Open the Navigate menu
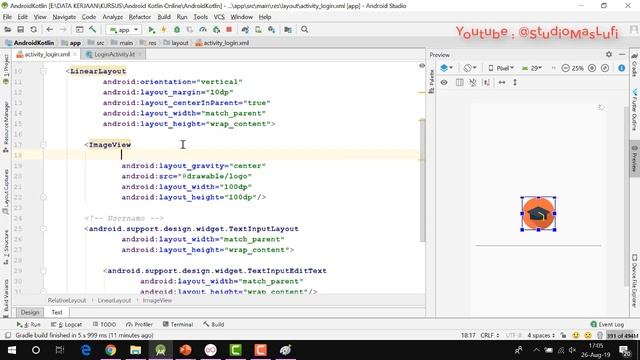This screenshot has height=360, width=640. 64,17
